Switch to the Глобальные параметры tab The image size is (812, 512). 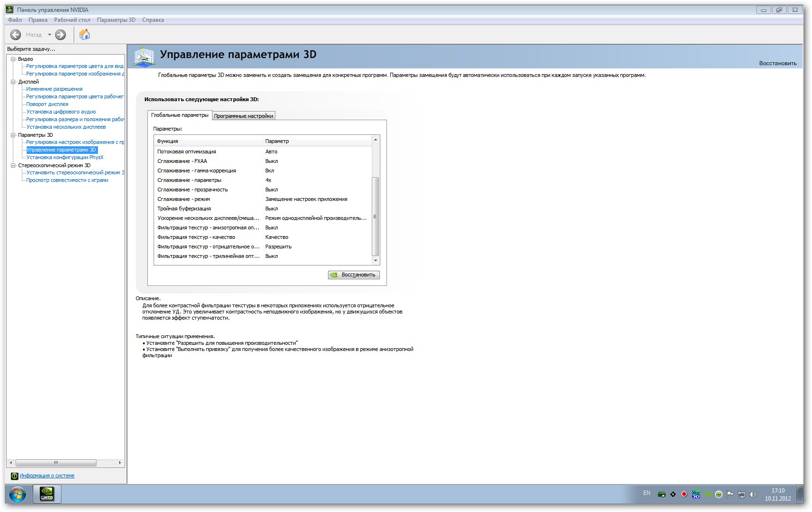(180, 115)
